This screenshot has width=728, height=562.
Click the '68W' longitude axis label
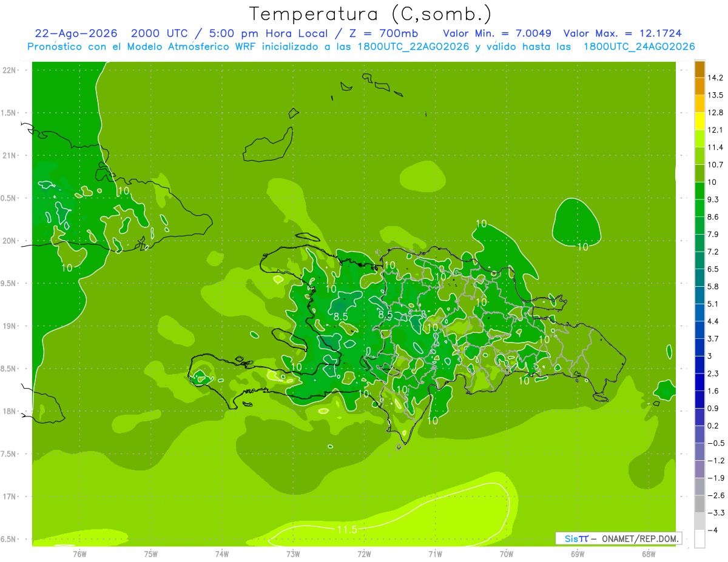(649, 554)
